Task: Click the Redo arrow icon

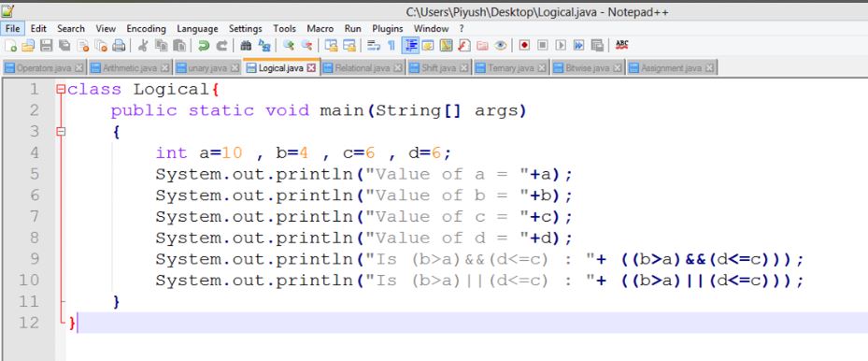Action: [221, 46]
